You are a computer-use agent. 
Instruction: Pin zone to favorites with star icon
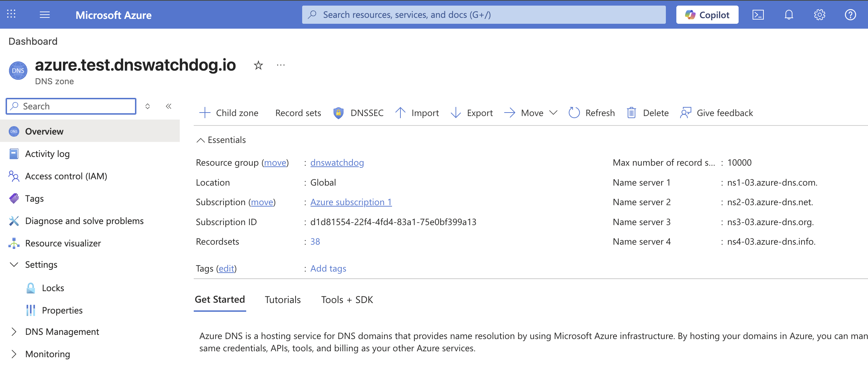(258, 65)
